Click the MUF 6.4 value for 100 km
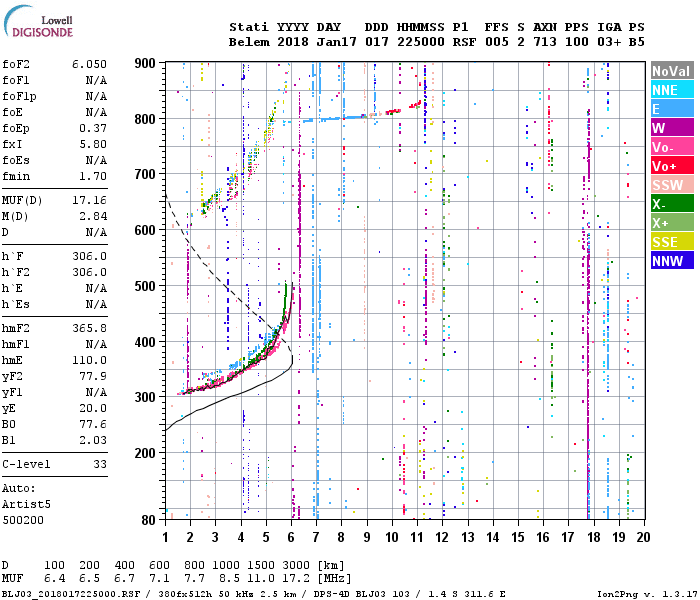Viewport: 700px width, 600px height. 54,579
